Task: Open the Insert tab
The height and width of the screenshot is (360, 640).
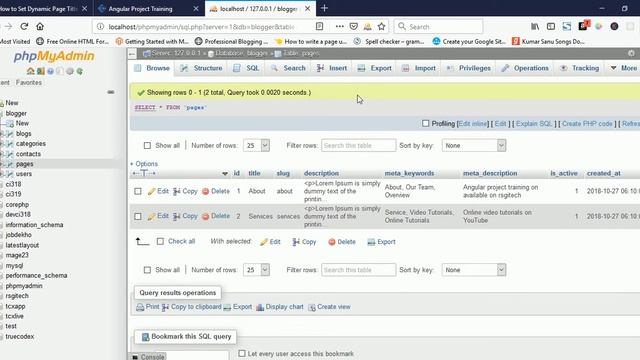Action: [x=332, y=68]
